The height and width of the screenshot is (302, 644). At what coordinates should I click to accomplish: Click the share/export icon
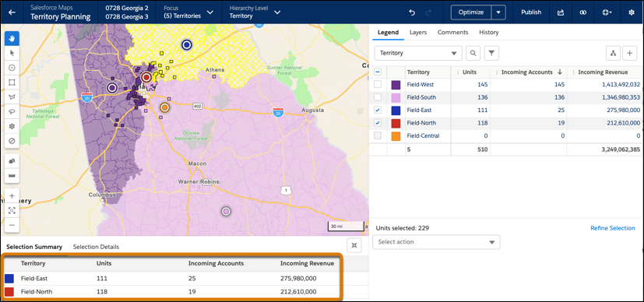tap(561, 12)
